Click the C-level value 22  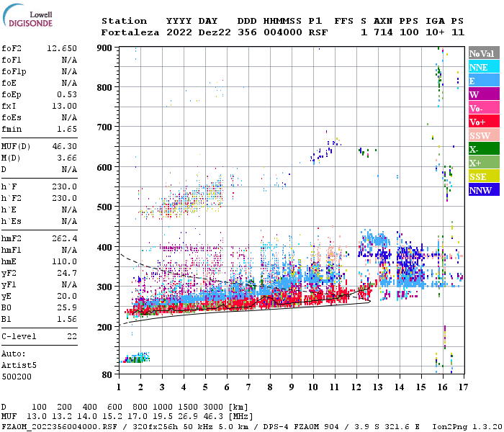pyautogui.click(x=72, y=336)
